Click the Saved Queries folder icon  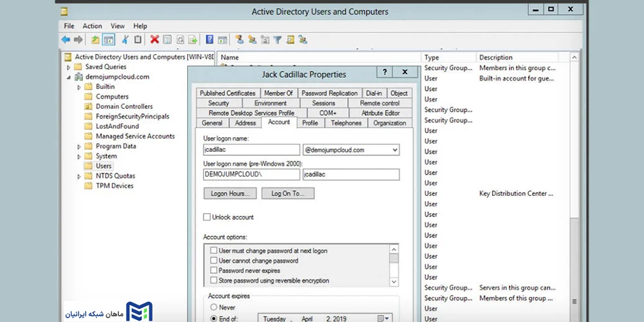[78, 67]
